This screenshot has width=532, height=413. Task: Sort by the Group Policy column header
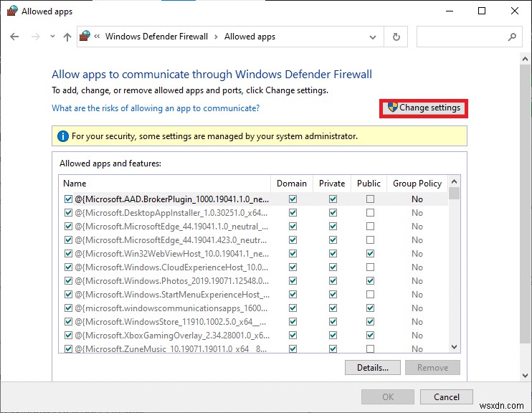point(417,184)
